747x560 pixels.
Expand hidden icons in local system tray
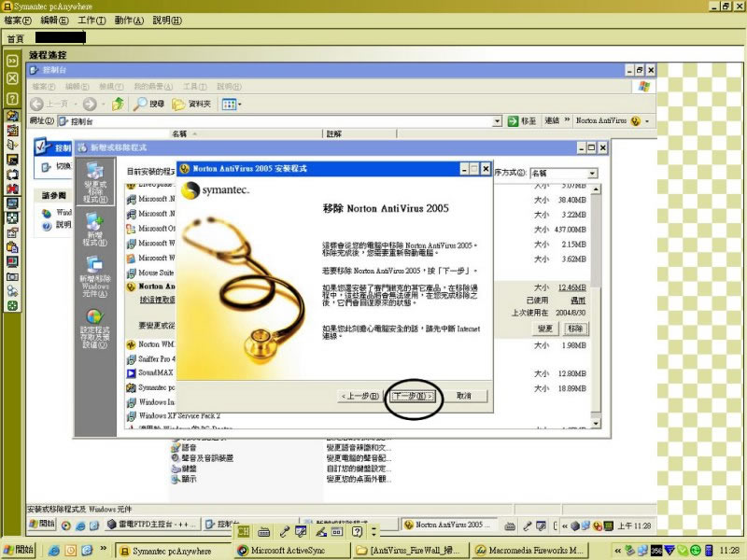coord(617,551)
